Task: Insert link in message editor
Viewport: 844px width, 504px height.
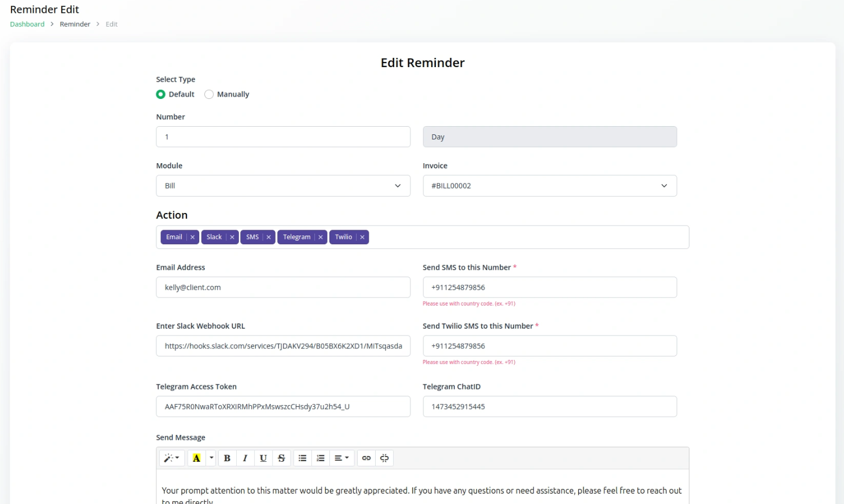Action: [366, 458]
